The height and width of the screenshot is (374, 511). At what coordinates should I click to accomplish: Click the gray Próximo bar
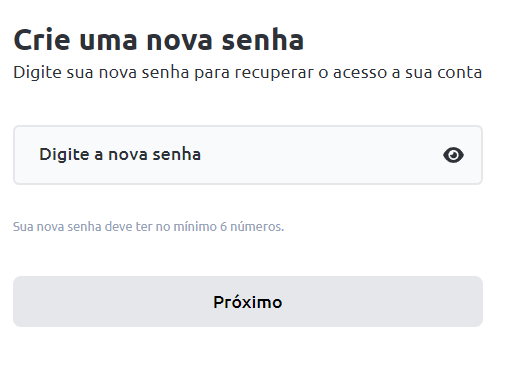point(248,301)
